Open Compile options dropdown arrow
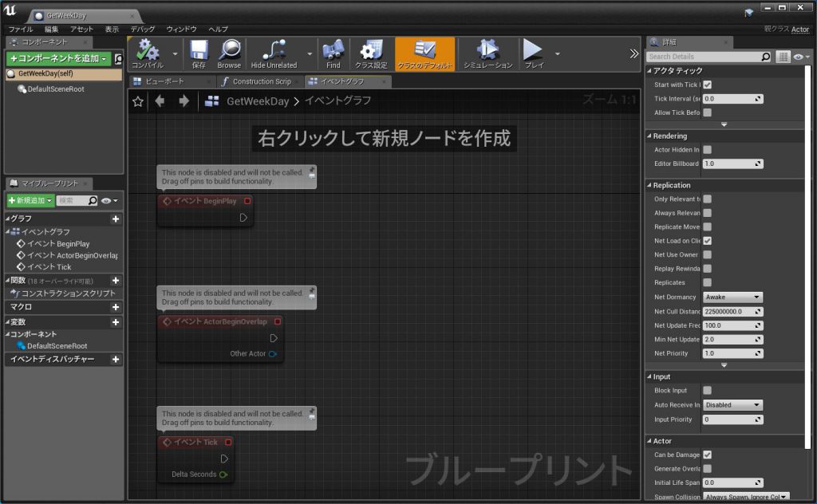The height and width of the screenshot is (504, 817). click(x=175, y=53)
